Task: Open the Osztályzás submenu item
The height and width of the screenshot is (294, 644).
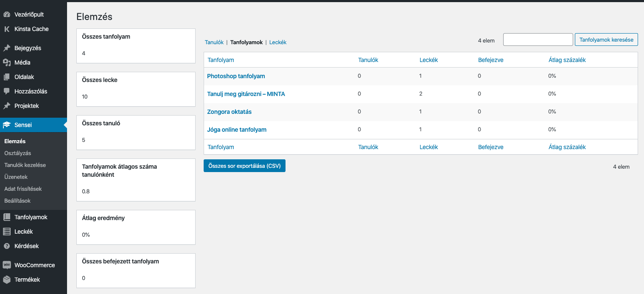Action: point(18,153)
